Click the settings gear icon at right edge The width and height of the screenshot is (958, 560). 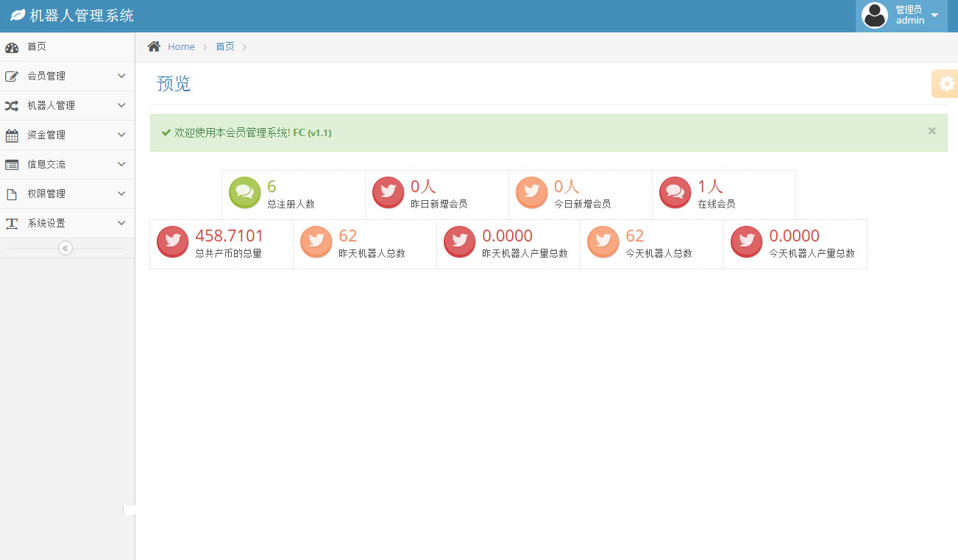click(x=946, y=84)
